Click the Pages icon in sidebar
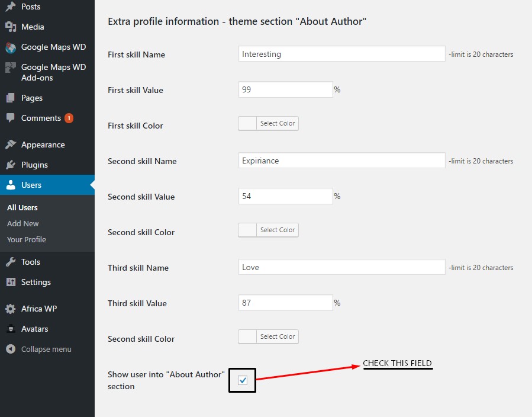The height and width of the screenshot is (417, 532). click(11, 98)
